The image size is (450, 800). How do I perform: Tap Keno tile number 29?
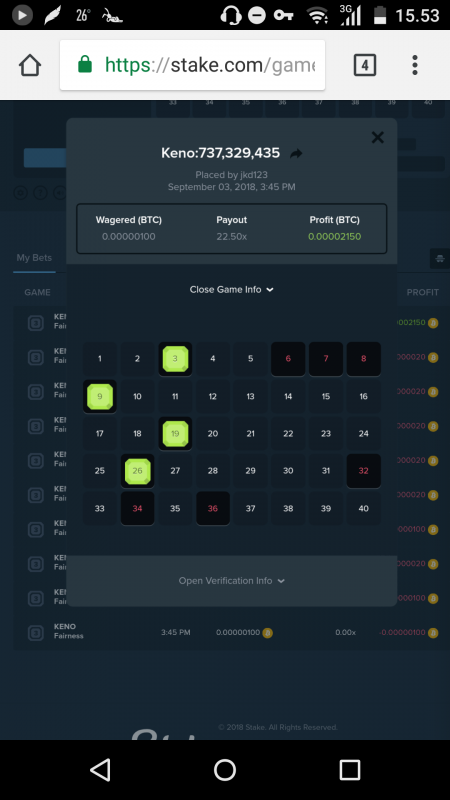pos(251,471)
